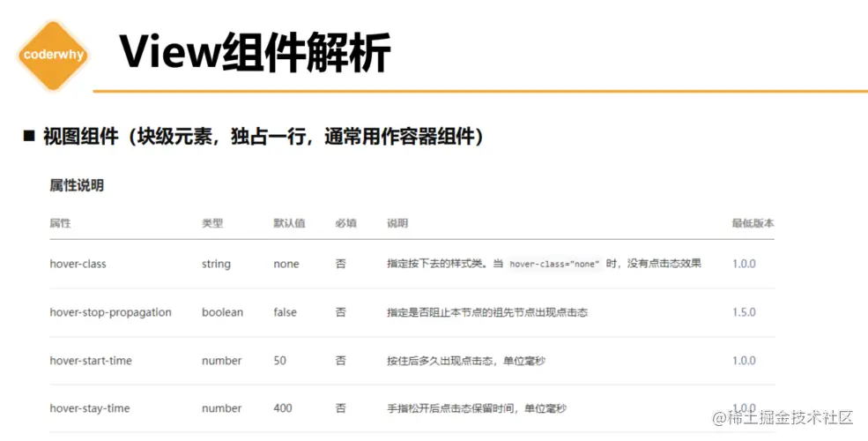Click the "必填" column header
Viewport: 868px width, 441px height.
pos(345,223)
